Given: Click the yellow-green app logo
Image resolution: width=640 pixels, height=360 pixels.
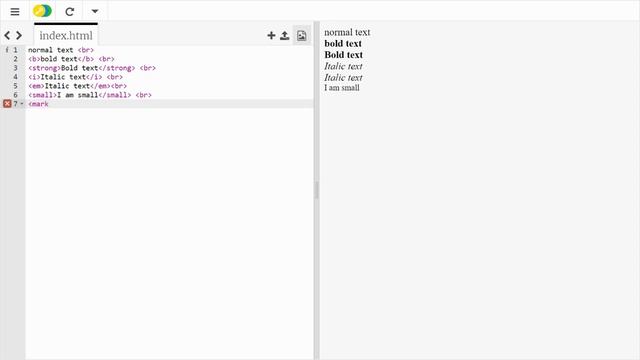Looking at the screenshot, I should pos(42,11).
